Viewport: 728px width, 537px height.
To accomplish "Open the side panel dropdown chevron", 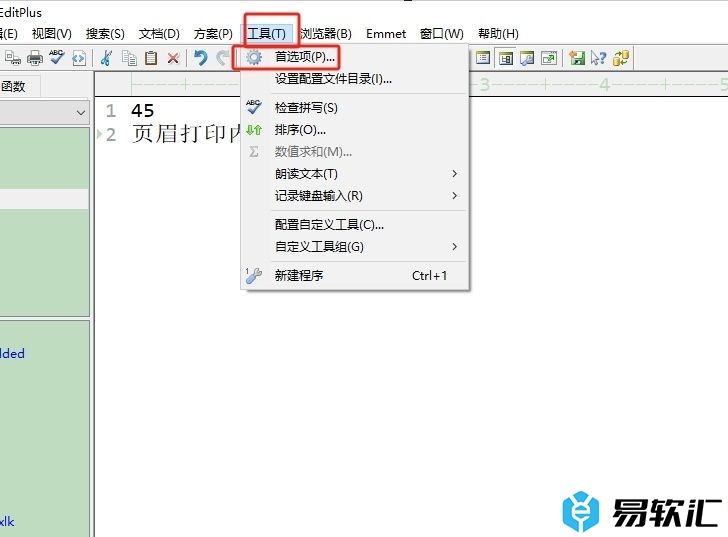I will click(81, 112).
